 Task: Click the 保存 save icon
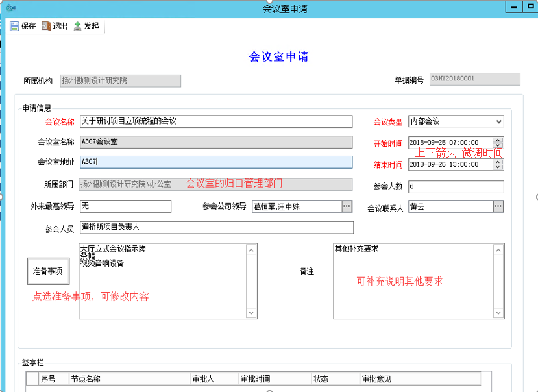coord(14,26)
